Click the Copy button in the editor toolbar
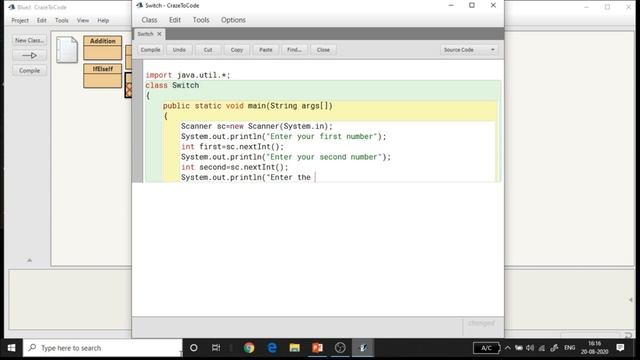 coord(237,50)
